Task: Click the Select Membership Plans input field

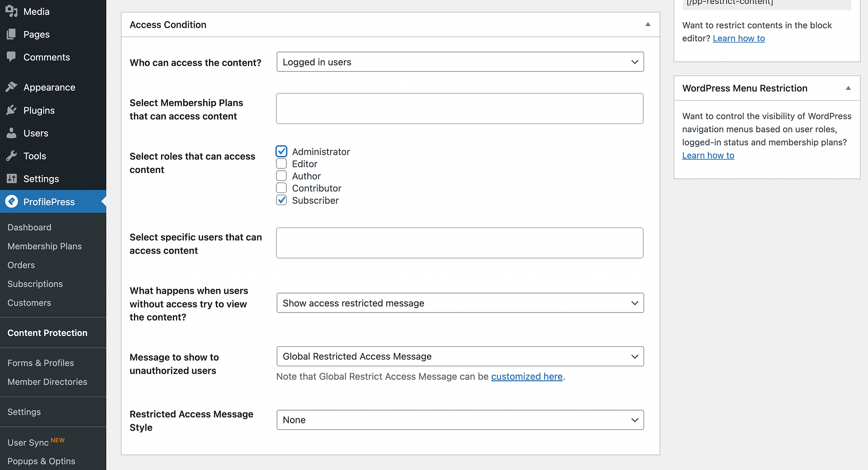Action: 460,109
